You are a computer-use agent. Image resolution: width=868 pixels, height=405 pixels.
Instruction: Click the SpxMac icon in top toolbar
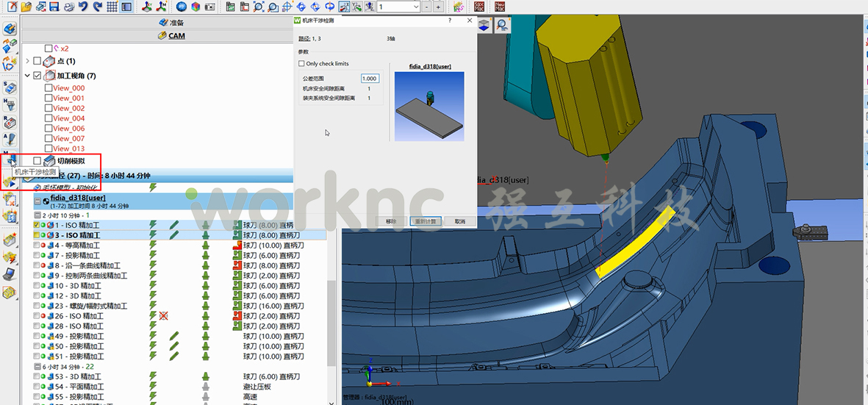[480, 7]
